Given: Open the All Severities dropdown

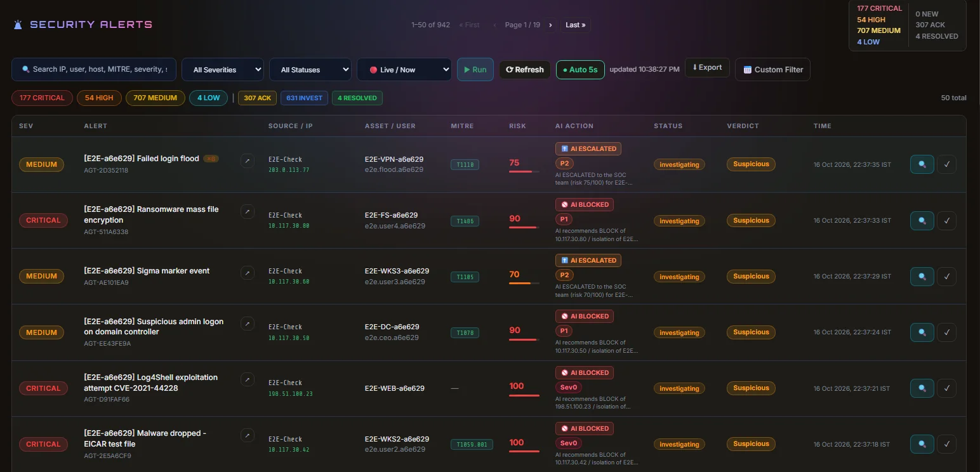Looking at the screenshot, I should (x=223, y=70).
